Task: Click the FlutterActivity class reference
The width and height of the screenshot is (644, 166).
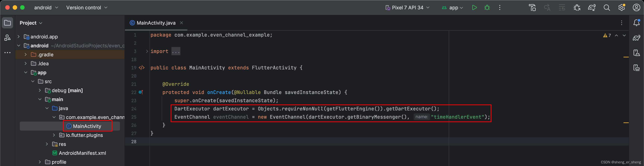Action: point(274,68)
